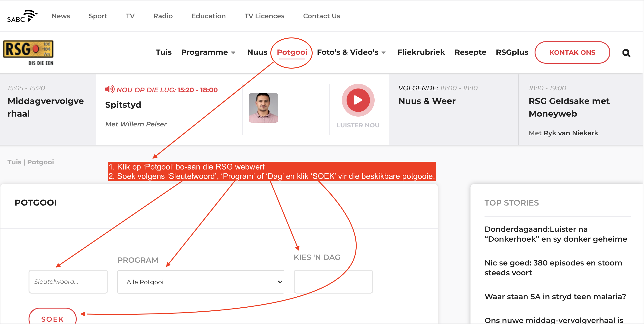Focus the Sleutelwoord input field
The image size is (644, 324).
68,281
